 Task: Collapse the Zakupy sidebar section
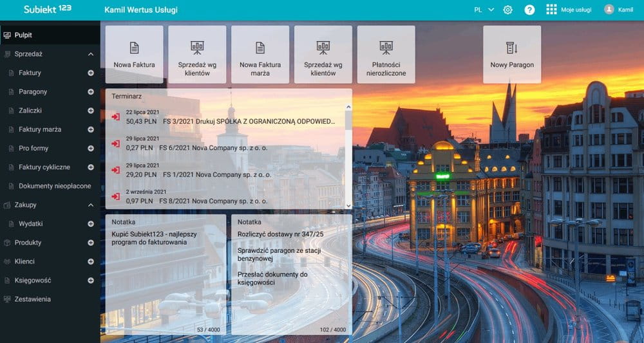91,205
